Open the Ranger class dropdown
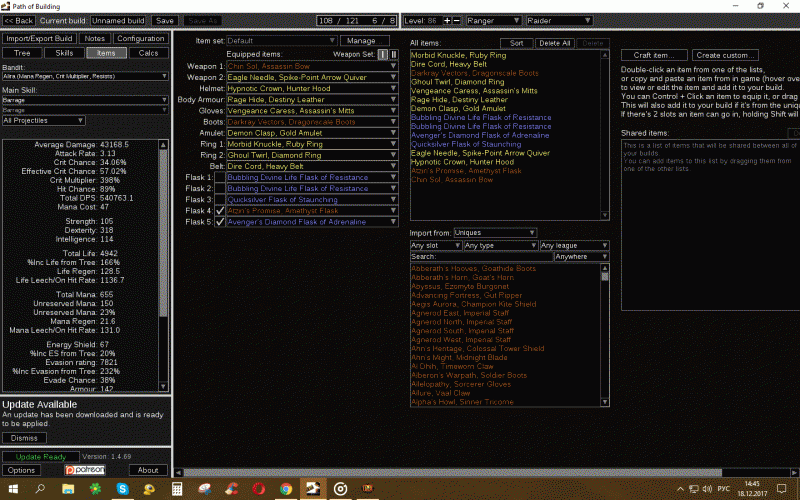The image size is (800, 500). tap(493, 20)
